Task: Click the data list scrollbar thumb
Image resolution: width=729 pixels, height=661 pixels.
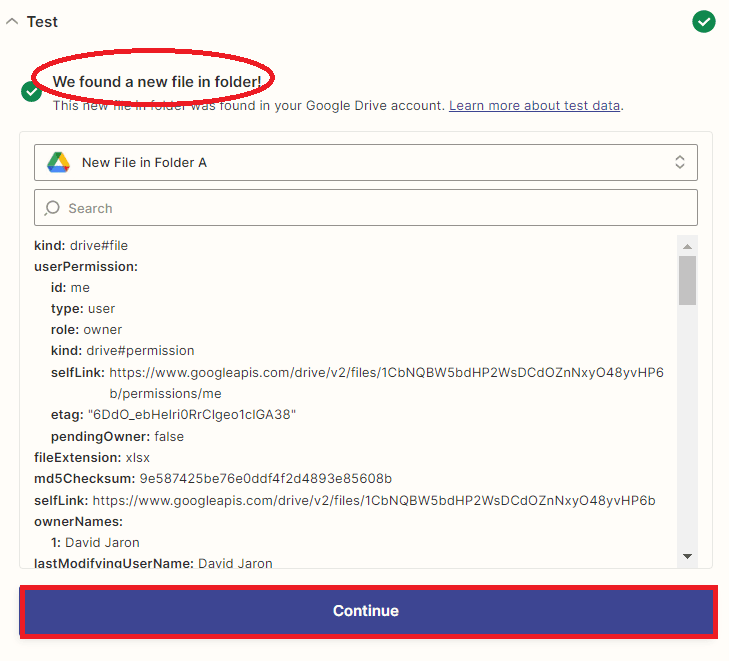Action: point(687,280)
